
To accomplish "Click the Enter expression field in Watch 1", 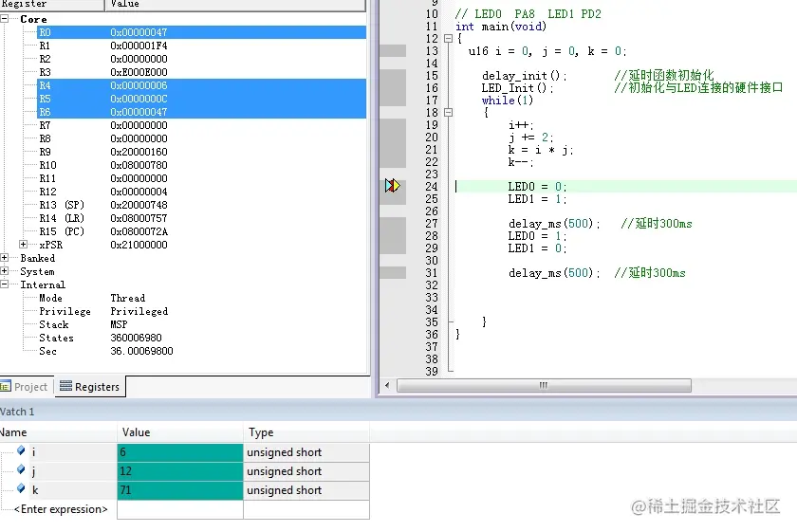I will pos(61,509).
